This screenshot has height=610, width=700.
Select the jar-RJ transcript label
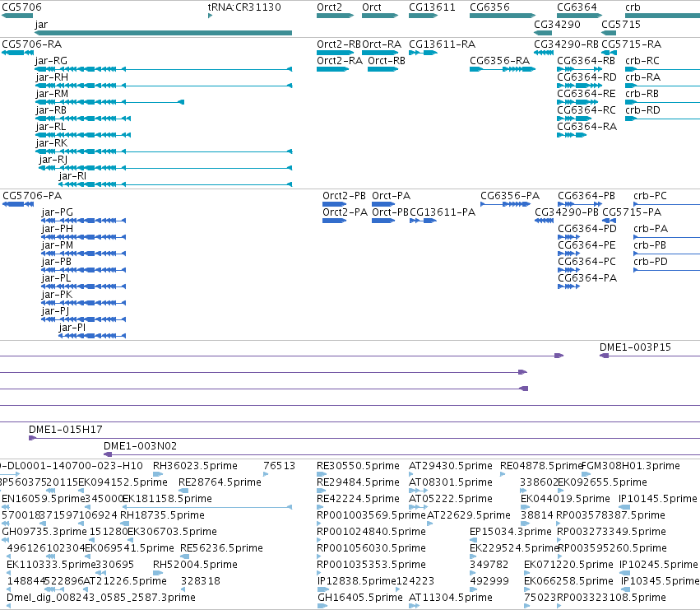[53, 160]
